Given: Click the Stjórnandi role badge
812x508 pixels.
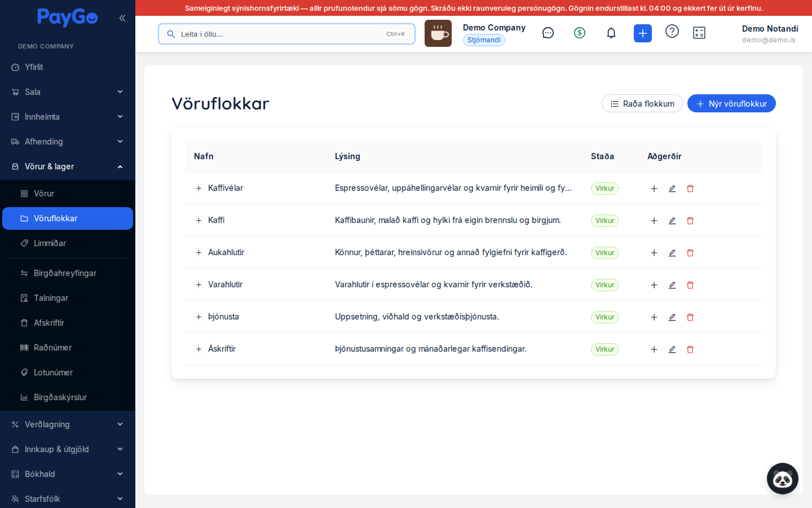Looking at the screenshot, I should 484,40.
